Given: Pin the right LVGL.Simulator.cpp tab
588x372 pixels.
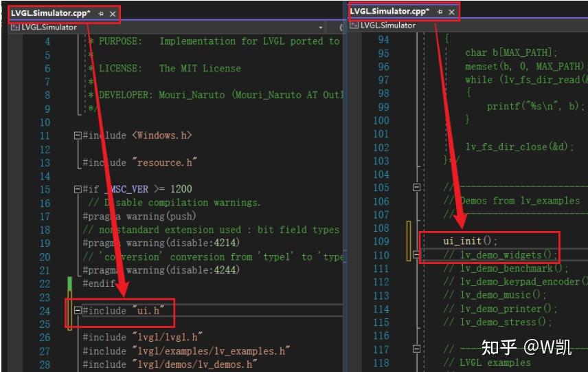Looking at the screenshot, I should [x=440, y=12].
